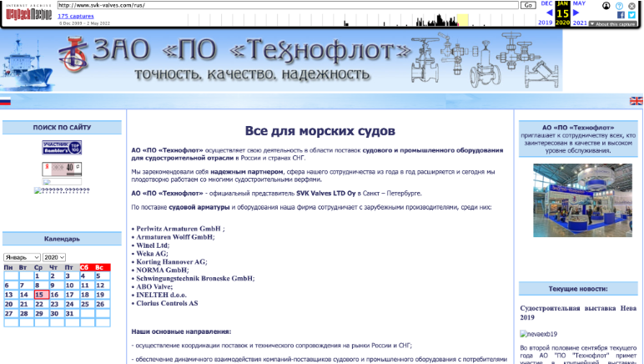
Task: Select 2019 in the timeline
Action: coord(546,23)
